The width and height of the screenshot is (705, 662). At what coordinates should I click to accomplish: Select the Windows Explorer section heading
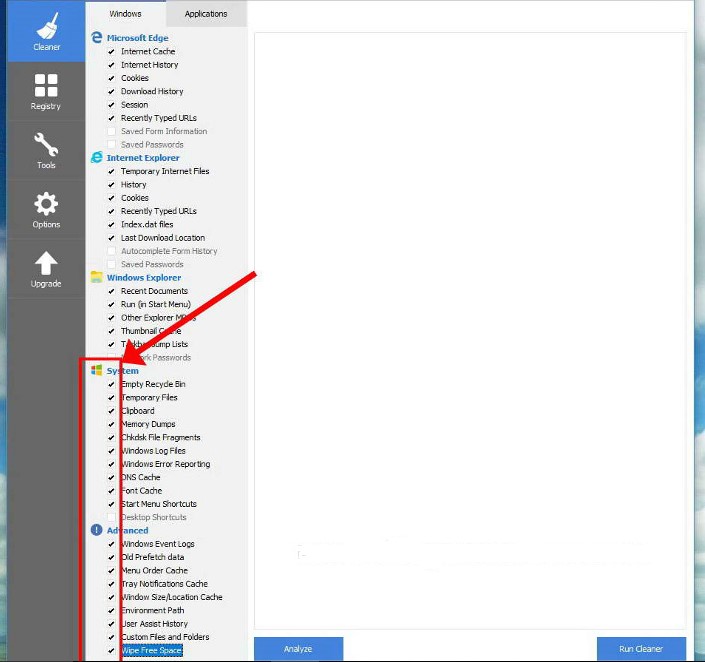click(144, 277)
